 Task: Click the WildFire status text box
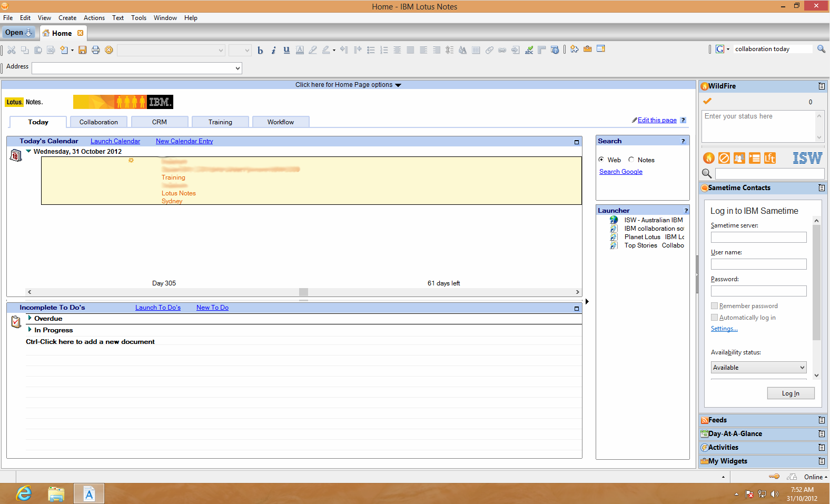pos(759,126)
